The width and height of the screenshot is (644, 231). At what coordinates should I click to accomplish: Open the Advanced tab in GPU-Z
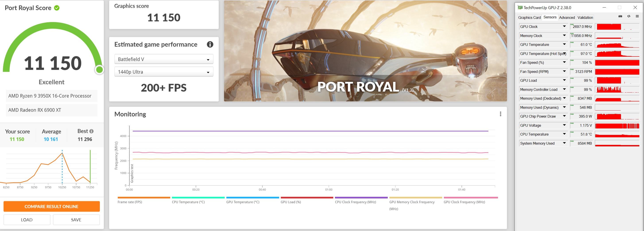pyautogui.click(x=567, y=17)
